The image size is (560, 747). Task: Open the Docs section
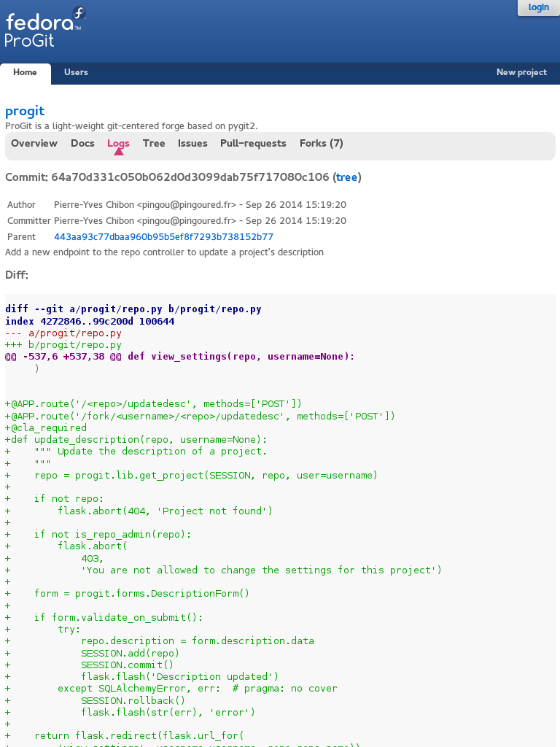(x=82, y=144)
